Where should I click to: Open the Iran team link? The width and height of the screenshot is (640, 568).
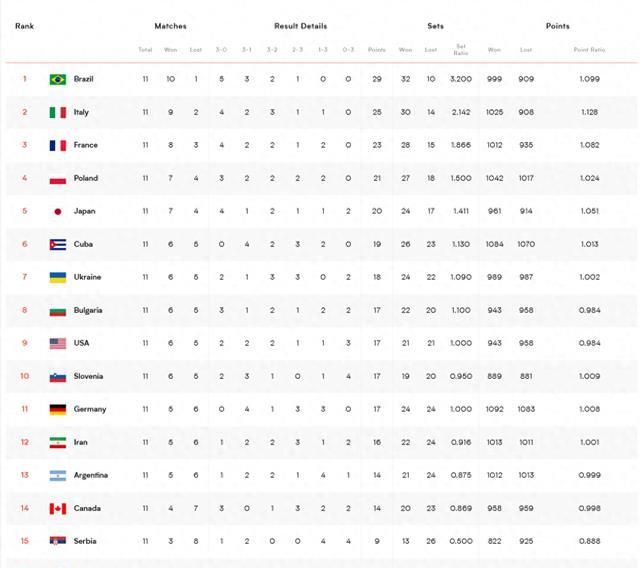coord(80,442)
